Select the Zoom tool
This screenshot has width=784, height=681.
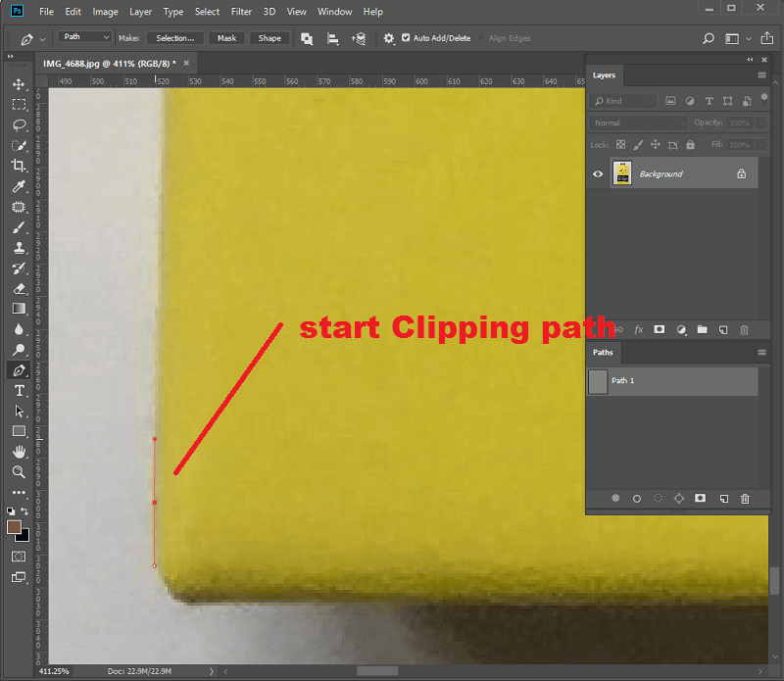(19, 472)
